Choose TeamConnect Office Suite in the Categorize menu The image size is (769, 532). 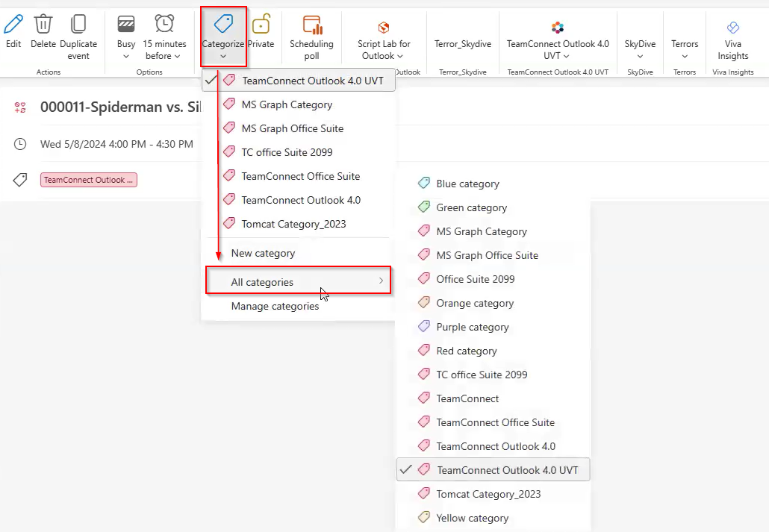[x=299, y=176]
